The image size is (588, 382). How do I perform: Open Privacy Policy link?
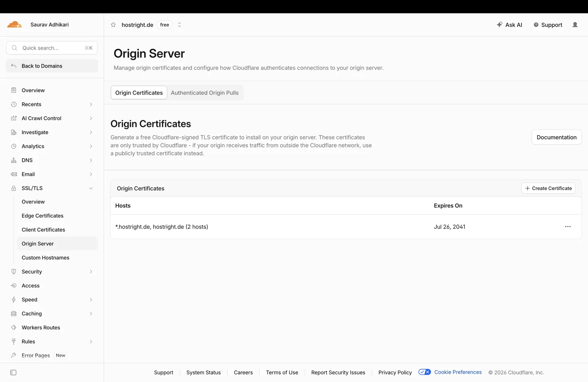tap(395, 372)
